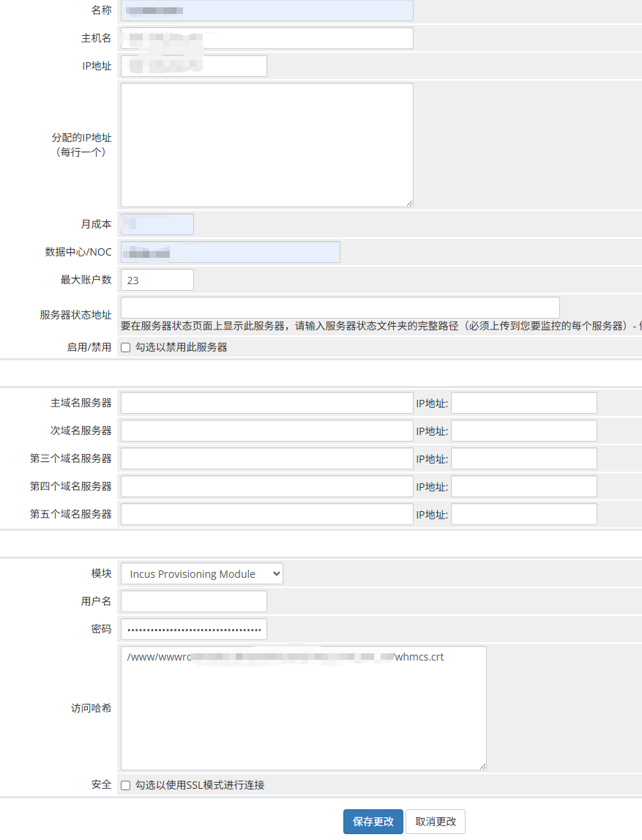
Task: Click the 取消更改 cancel button
Action: (x=436, y=822)
